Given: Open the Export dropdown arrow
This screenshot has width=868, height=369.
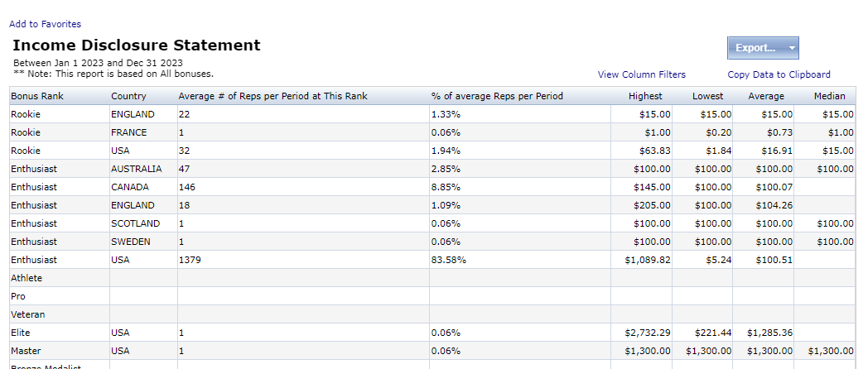Looking at the screenshot, I should coord(792,48).
